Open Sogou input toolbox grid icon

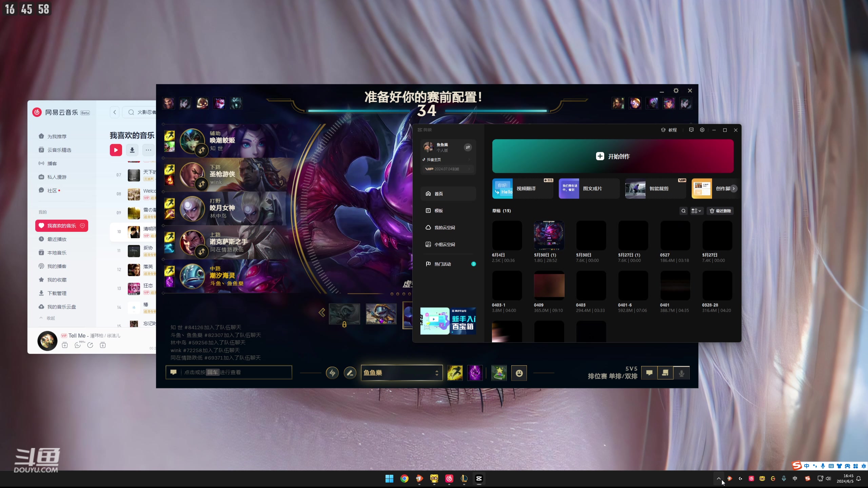pyautogui.click(x=855, y=466)
